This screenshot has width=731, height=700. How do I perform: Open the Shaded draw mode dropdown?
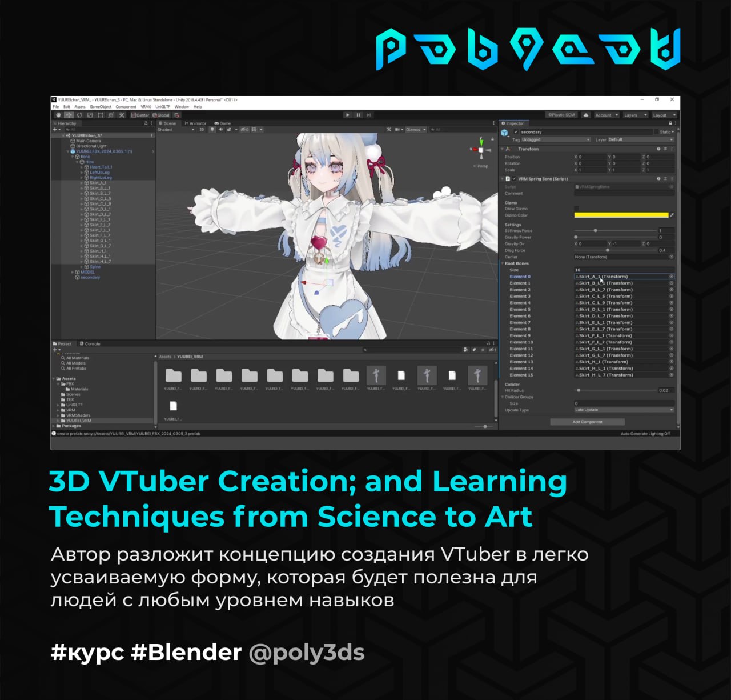tap(176, 130)
